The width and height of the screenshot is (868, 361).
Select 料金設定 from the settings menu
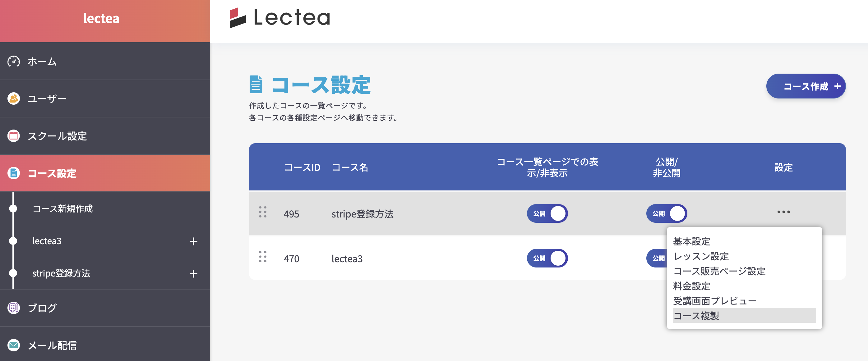click(x=691, y=286)
